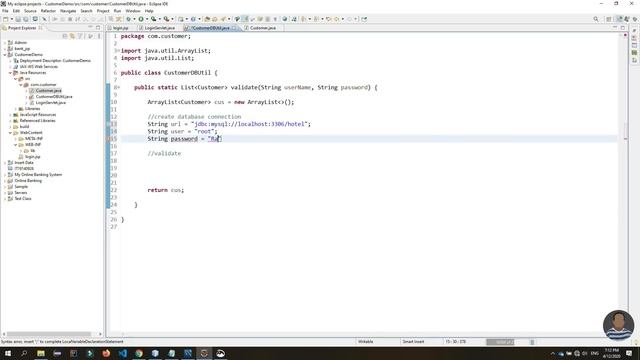This screenshot has height=360, width=640.
Task: Open Visual Studio Code from taskbar
Action: tap(122, 353)
